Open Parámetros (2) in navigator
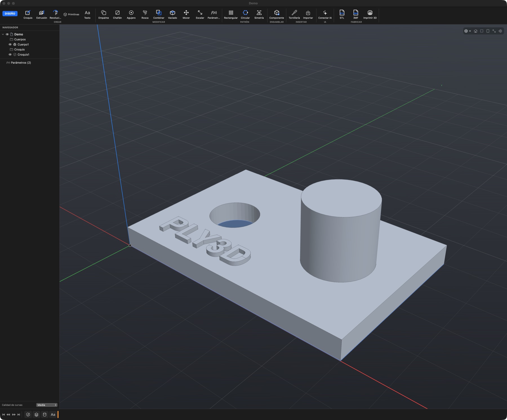The width and height of the screenshot is (507, 420). [x=19, y=62]
